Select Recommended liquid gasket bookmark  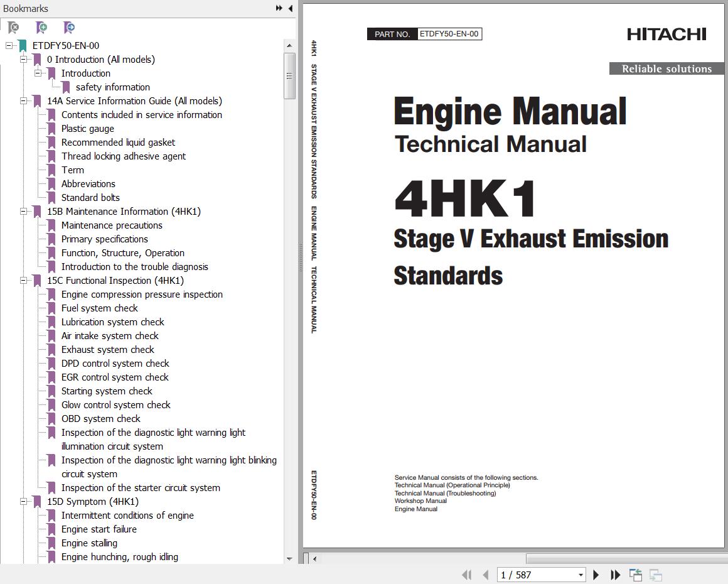pyautogui.click(x=118, y=142)
